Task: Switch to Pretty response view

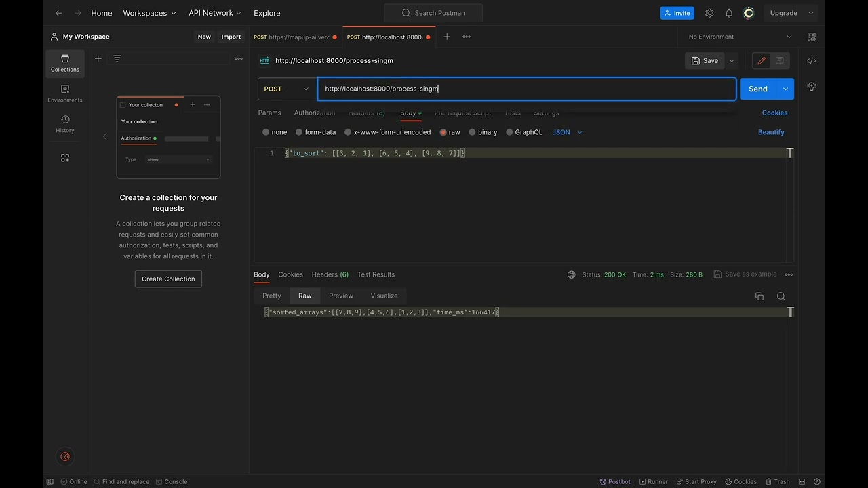Action: [272, 296]
